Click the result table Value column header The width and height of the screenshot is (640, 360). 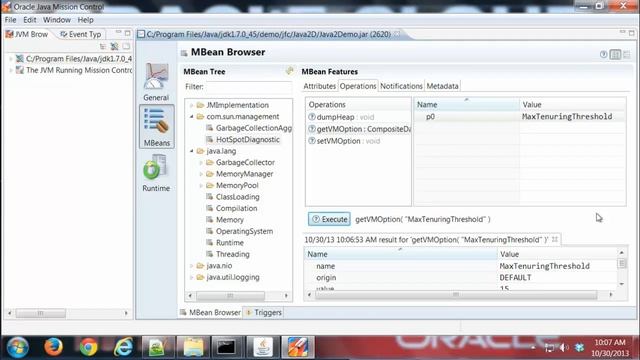coord(557,254)
